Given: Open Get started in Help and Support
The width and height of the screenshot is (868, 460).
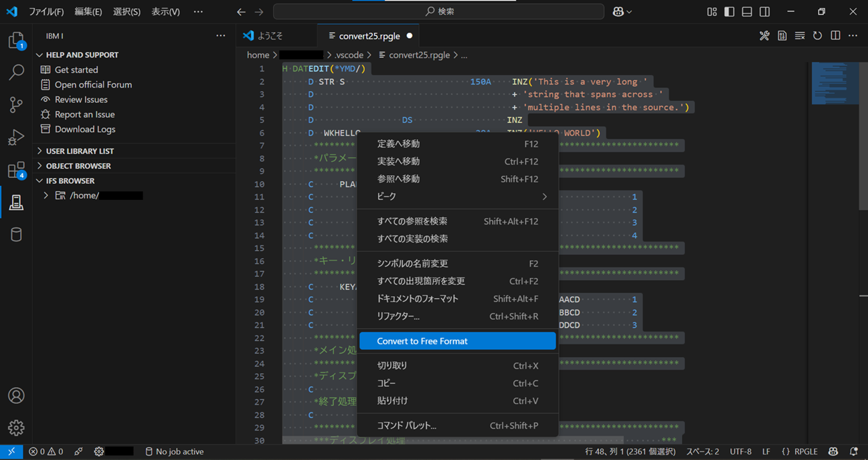Looking at the screenshot, I should (76, 70).
